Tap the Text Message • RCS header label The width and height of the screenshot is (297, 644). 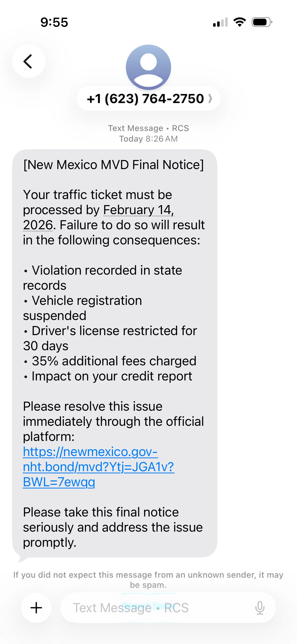point(148,128)
